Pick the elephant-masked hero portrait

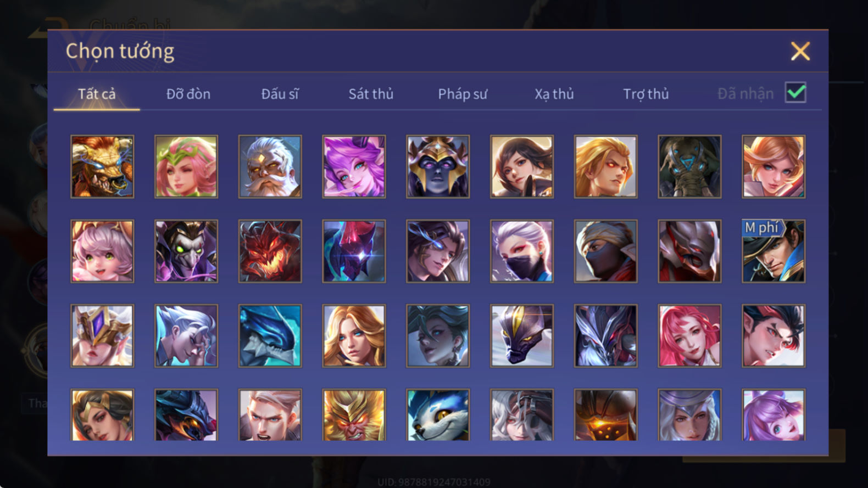tap(689, 167)
